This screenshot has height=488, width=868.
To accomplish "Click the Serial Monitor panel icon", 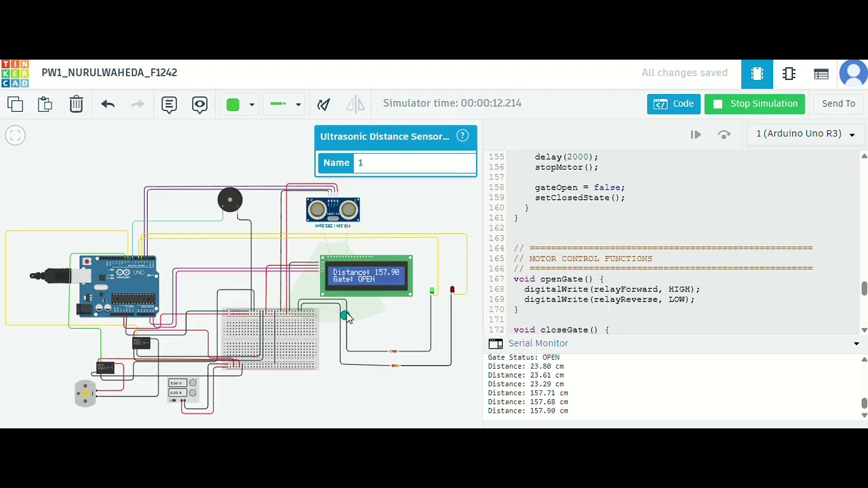I will point(496,344).
